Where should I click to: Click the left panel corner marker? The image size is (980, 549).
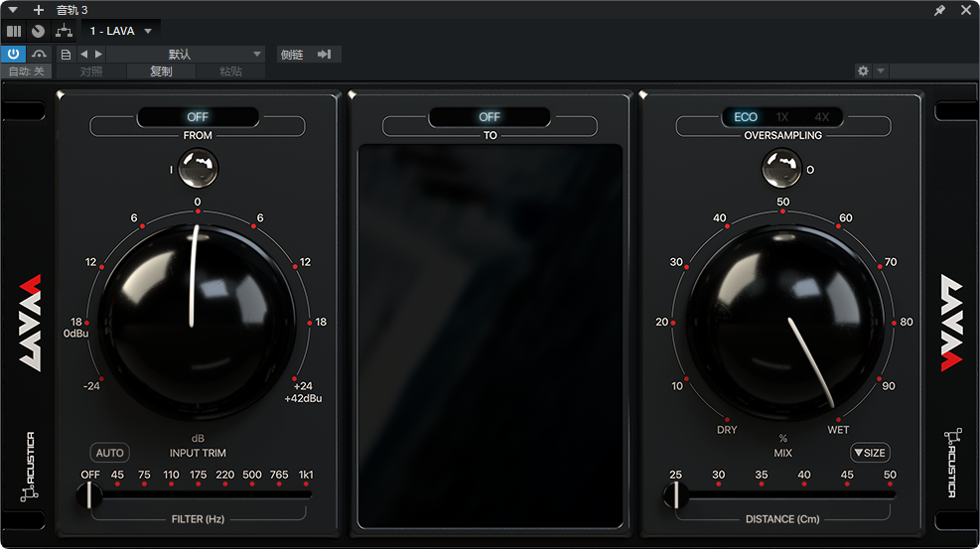tap(60, 95)
